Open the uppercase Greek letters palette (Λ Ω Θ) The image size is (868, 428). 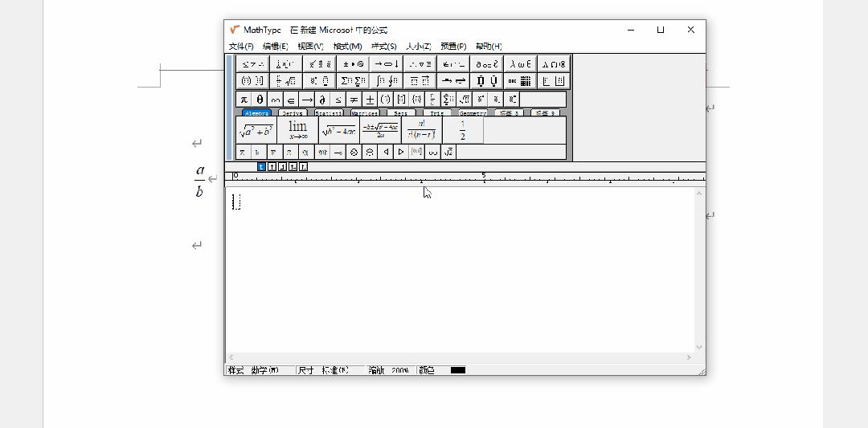click(554, 63)
